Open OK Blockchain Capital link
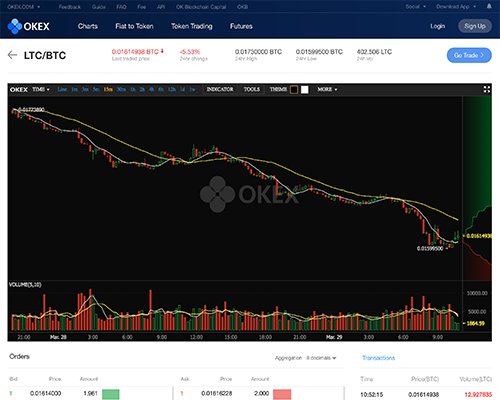The image size is (500, 400). point(201,7)
